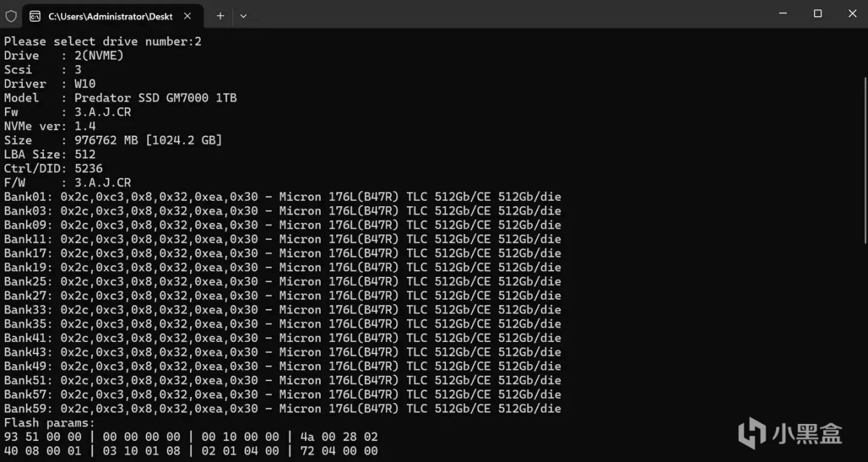Click the Bank19 flash line
Viewport: 868px width, 462px height.
pyautogui.click(x=282, y=267)
